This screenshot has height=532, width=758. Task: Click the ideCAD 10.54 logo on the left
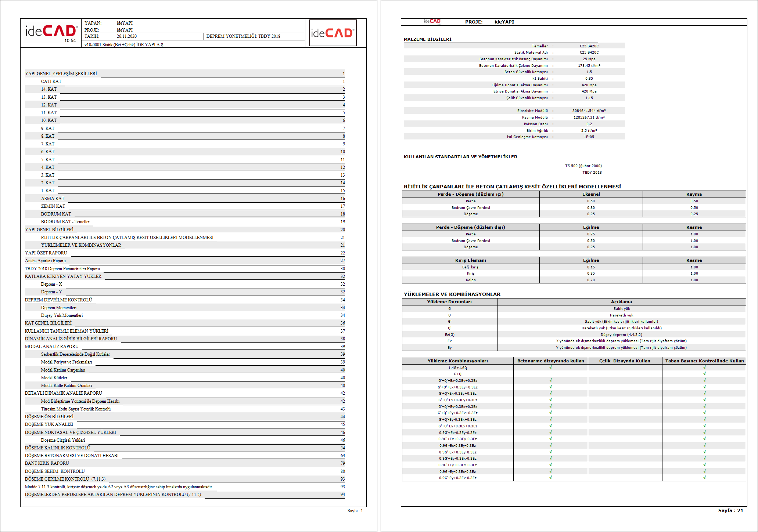click(x=51, y=33)
